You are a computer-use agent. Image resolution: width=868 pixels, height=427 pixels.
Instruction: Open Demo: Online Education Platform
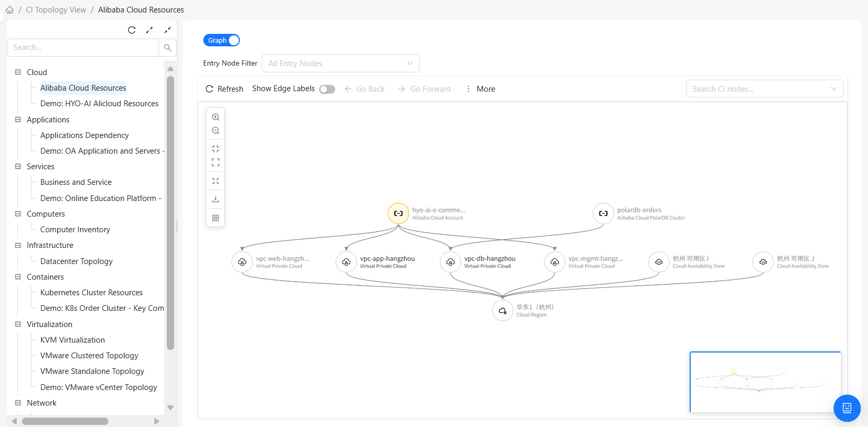[x=101, y=198]
